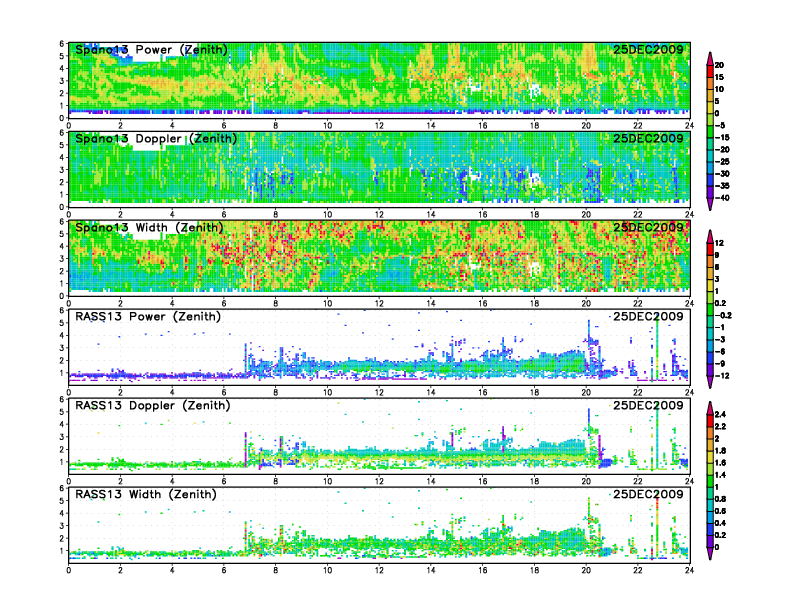Image resolution: width=792 pixels, height=612 pixels.
Task: Click the 0.8 label on the bottom color bar
Action: click(720, 499)
